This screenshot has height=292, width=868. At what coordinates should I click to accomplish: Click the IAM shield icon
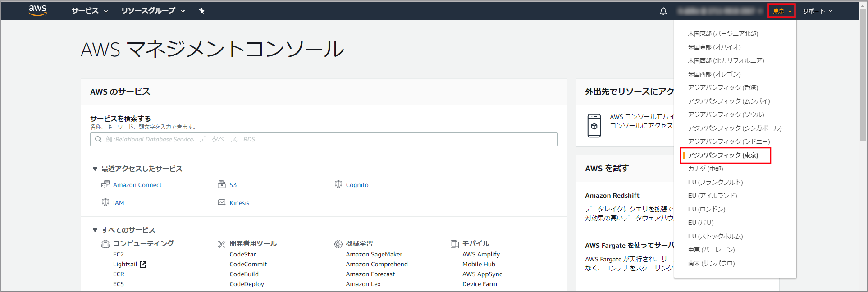tap(105, 202)
